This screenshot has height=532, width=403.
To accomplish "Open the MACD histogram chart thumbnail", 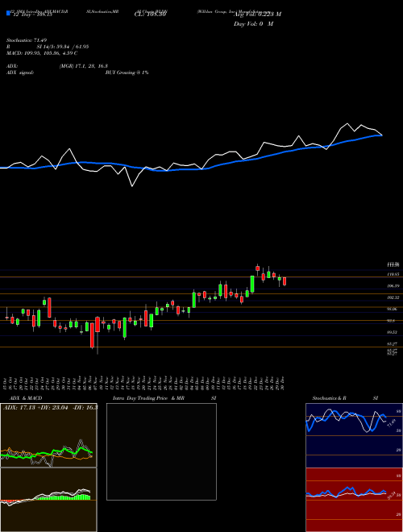I will [x=48, y=500].
